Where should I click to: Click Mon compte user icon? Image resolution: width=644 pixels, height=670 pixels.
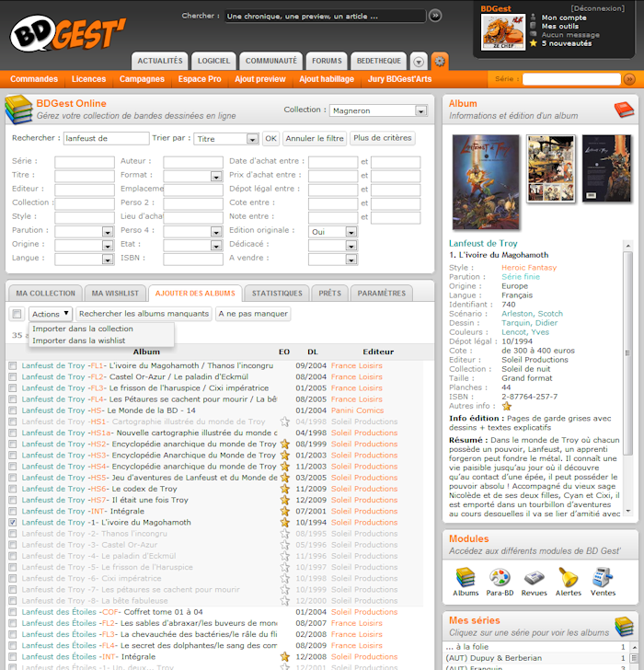tap(533, 17)
